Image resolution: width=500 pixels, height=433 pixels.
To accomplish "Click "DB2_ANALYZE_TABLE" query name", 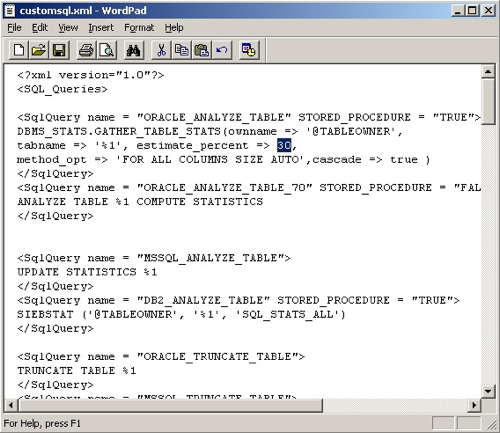I will 203,300.
